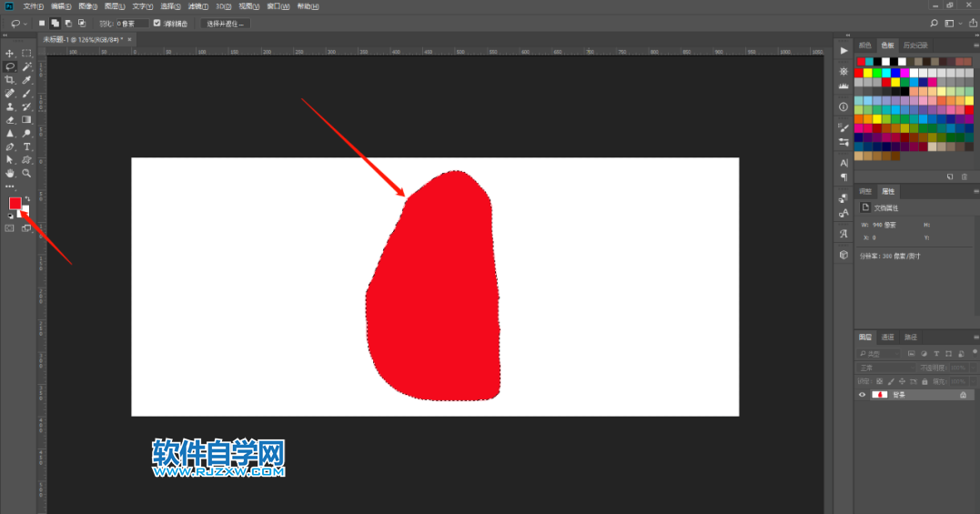Open the Actions play panel icon
Viewport: 980px width, 514px height.
844,51
